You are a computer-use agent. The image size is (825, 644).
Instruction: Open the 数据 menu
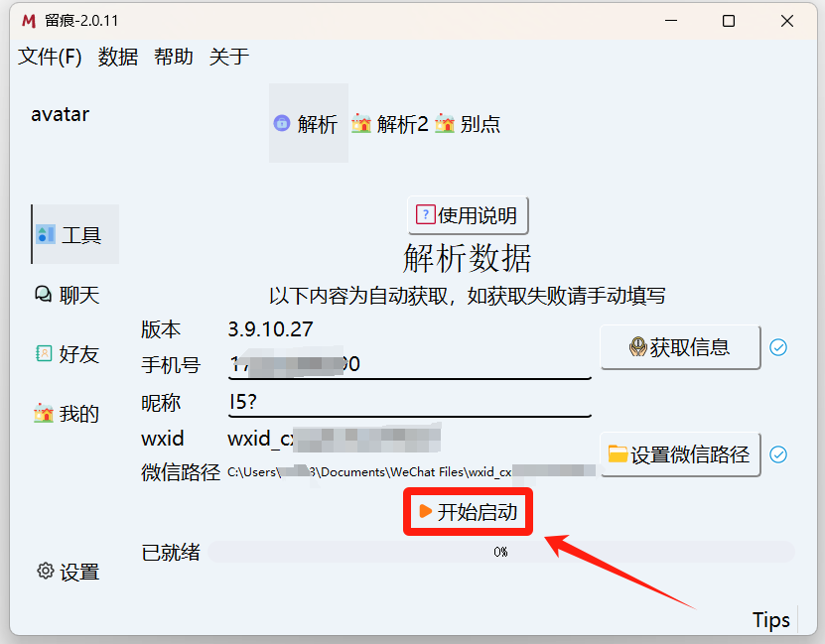(x=118, y=57)
